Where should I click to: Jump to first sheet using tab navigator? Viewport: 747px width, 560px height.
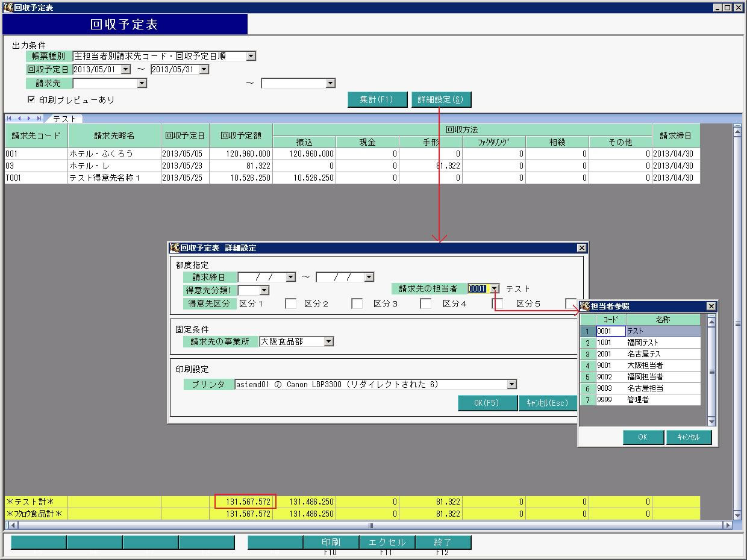[x=9, y=119]
